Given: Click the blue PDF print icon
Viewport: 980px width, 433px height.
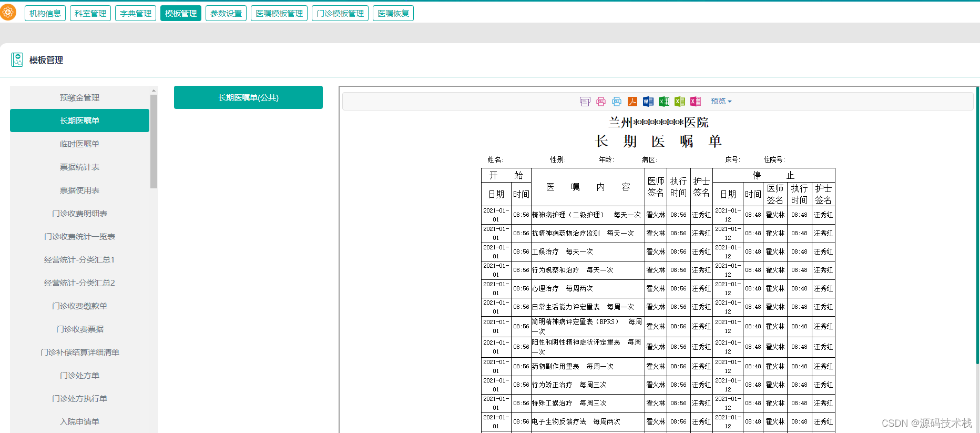Looking at the screenshot, I should (617, 101).
